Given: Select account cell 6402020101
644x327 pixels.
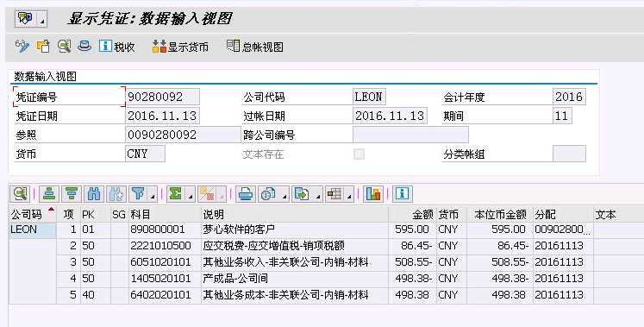Looking at the screenshot, I should 166,295.
